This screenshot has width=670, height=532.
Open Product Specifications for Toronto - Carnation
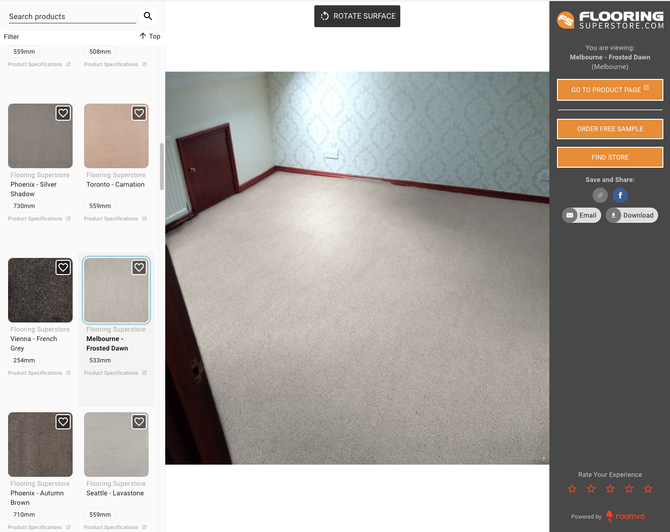tap(115, 219)
